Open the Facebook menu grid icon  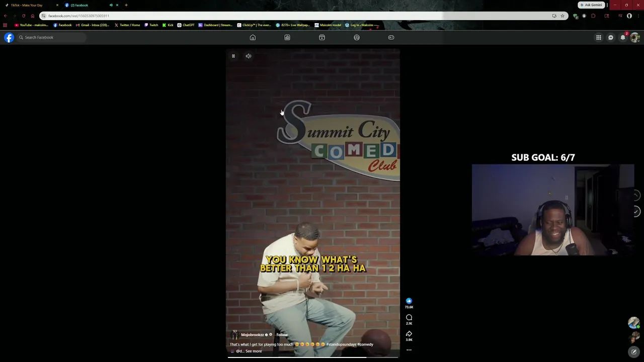click(599, 37)
